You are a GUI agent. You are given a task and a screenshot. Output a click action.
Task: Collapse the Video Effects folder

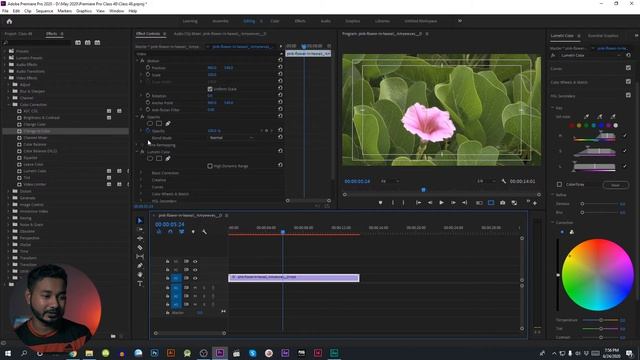(6, 78)
